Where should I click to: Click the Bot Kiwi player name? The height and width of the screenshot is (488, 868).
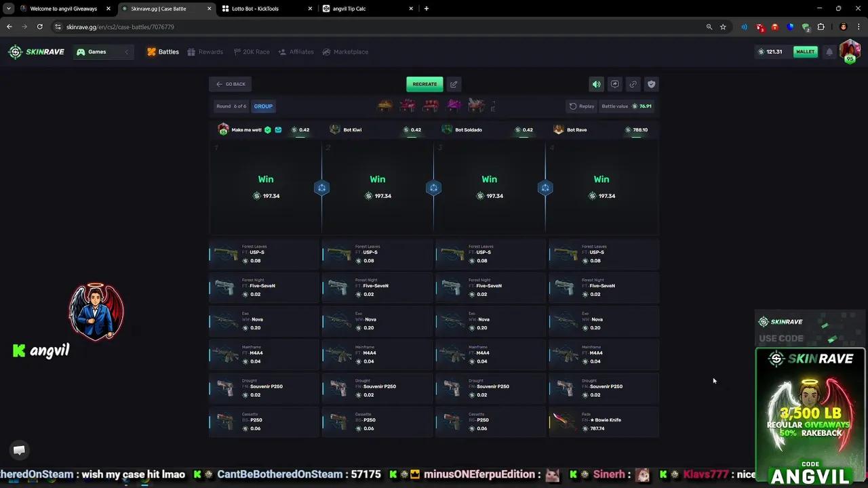(x=353, y=129)
